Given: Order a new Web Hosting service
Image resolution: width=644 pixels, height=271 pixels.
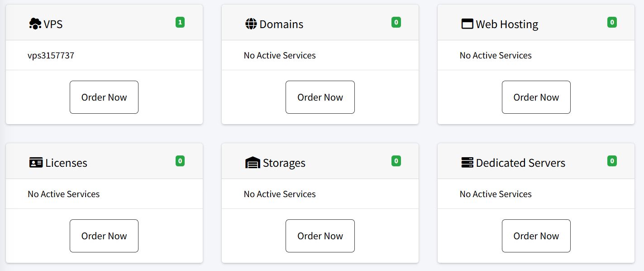Looking at the screenshot, I should (536, 97).
